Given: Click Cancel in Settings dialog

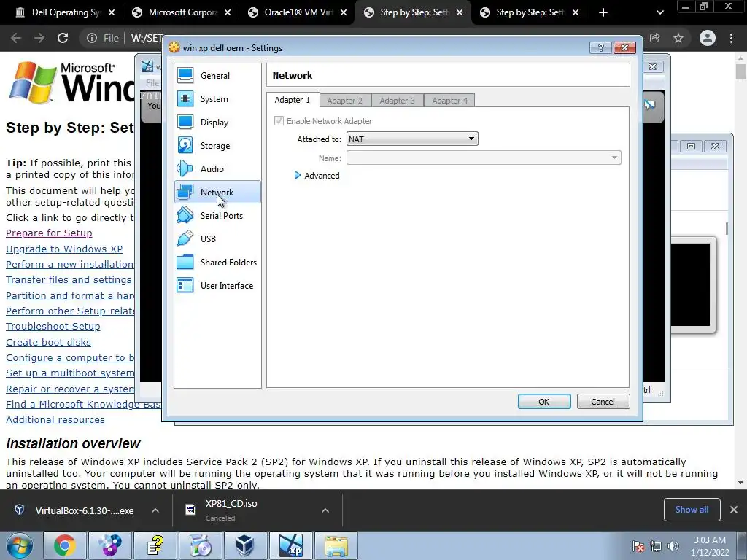Looking at the screenshot, I should [603, 402].
